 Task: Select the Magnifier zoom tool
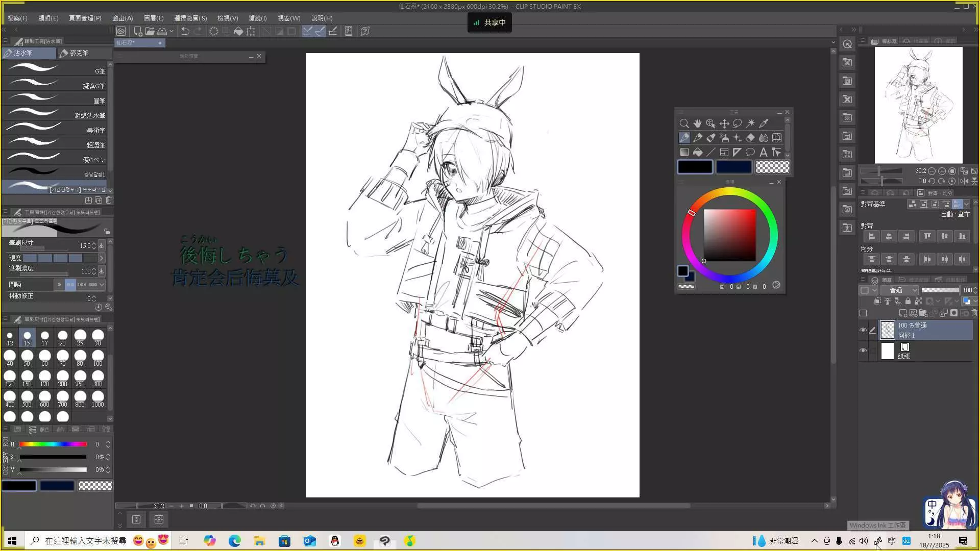click(684, 123)
